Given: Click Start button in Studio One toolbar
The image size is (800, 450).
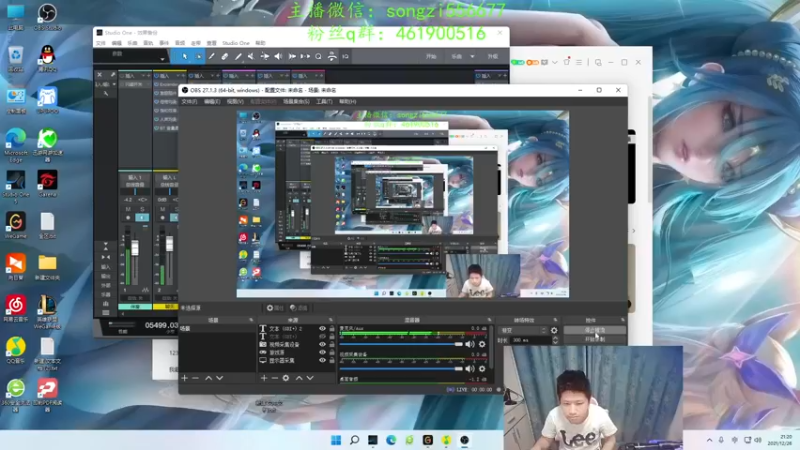Looking at the screenshot, I should click(431, 57).
